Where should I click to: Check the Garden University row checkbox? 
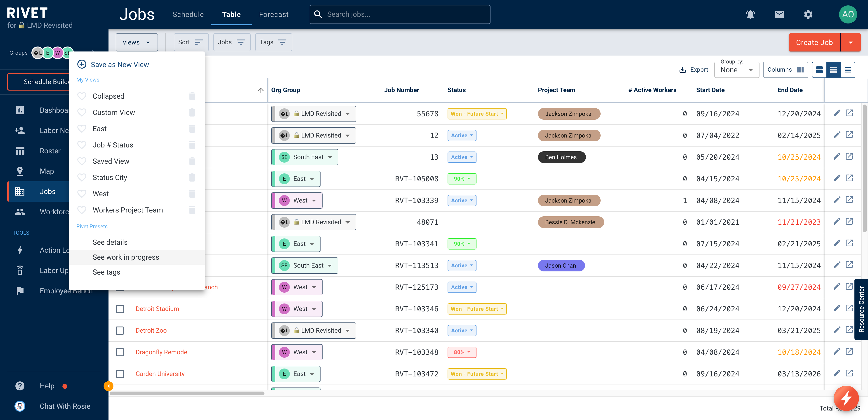coord(120,374)
